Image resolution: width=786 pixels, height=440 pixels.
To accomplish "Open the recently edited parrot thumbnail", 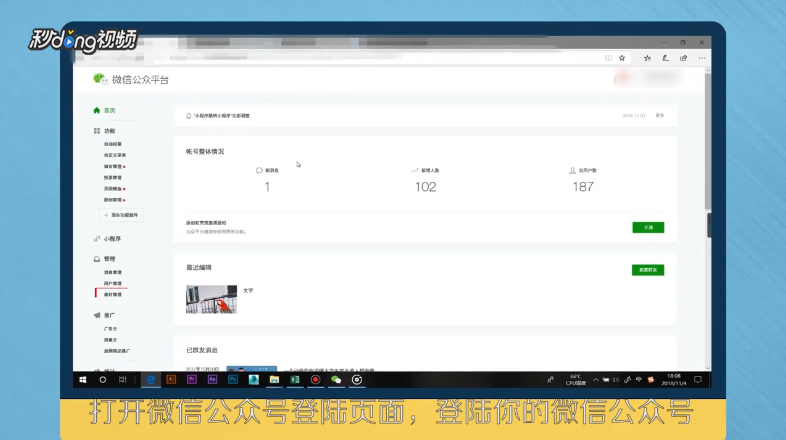I will 211,299.
